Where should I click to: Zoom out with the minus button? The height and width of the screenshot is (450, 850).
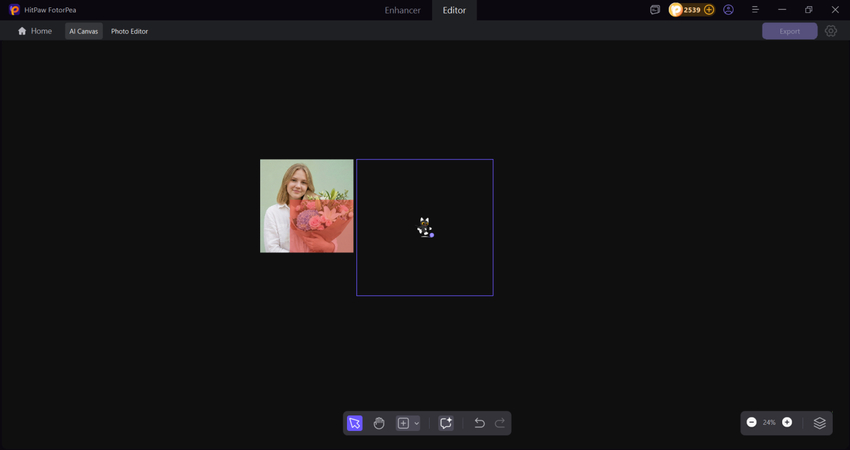pyautogui.click(x=751, y=422)
